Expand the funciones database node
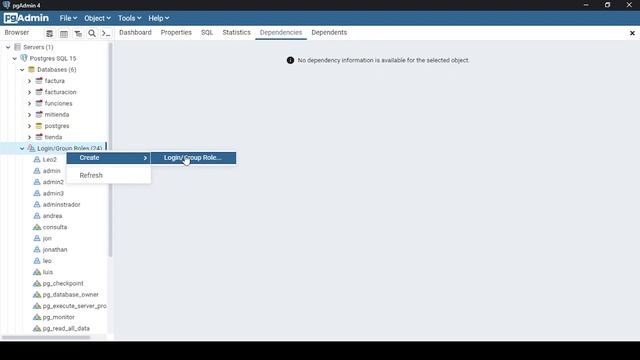640x360 pixels. [29, 103]
